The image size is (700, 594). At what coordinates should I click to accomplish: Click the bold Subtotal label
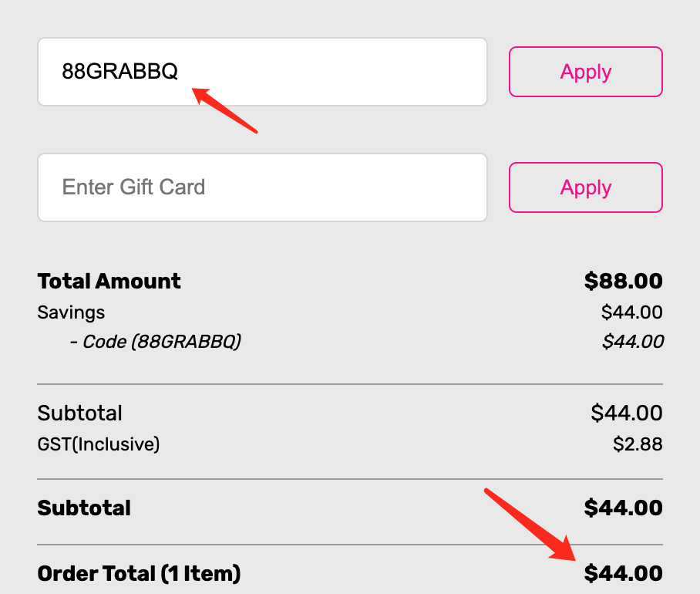[84, 508]
